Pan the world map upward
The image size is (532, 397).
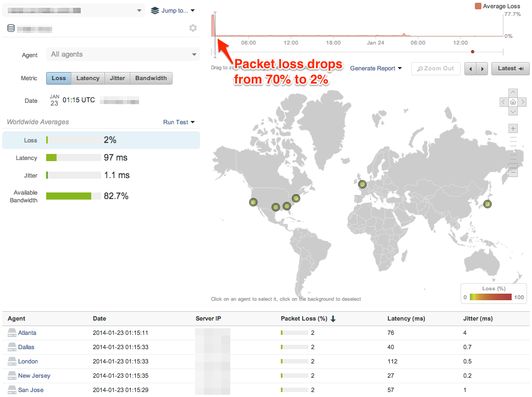(x=513, y=92)
